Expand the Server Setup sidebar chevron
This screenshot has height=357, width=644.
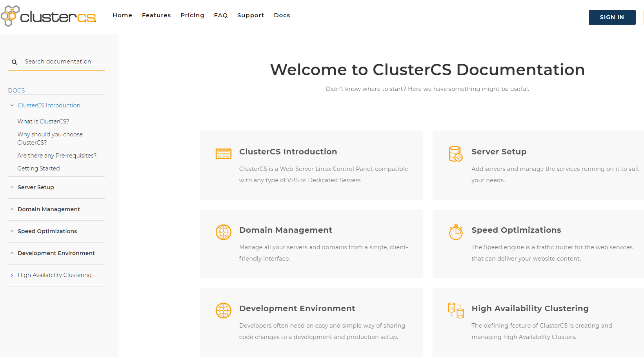pos(12,187)
